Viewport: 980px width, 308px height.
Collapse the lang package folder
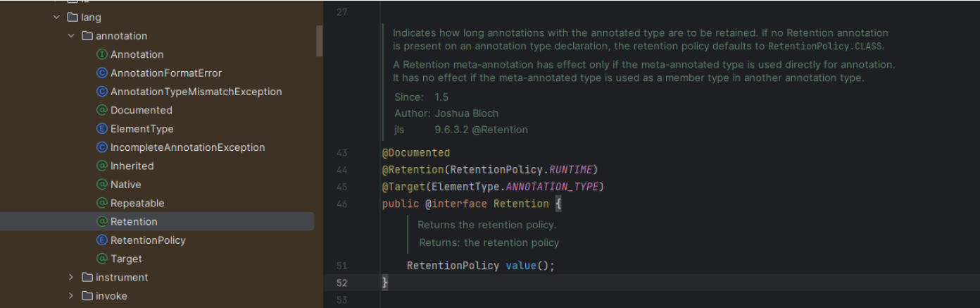56,17
